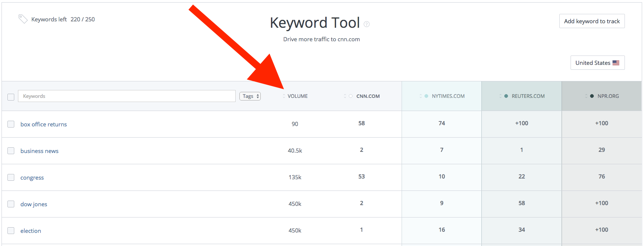Click the CNN.COM sort arrows
This screenshot has height=246, width=644.
tap(345, 96)
